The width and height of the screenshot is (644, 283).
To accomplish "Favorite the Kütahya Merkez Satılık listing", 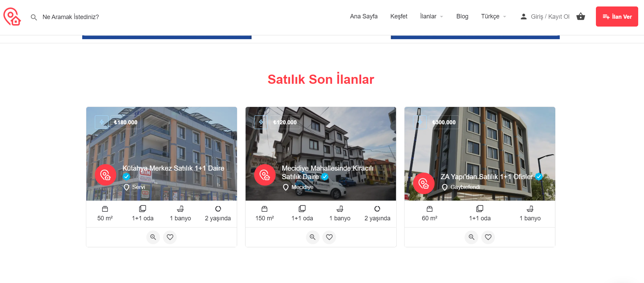I will 170,237.
